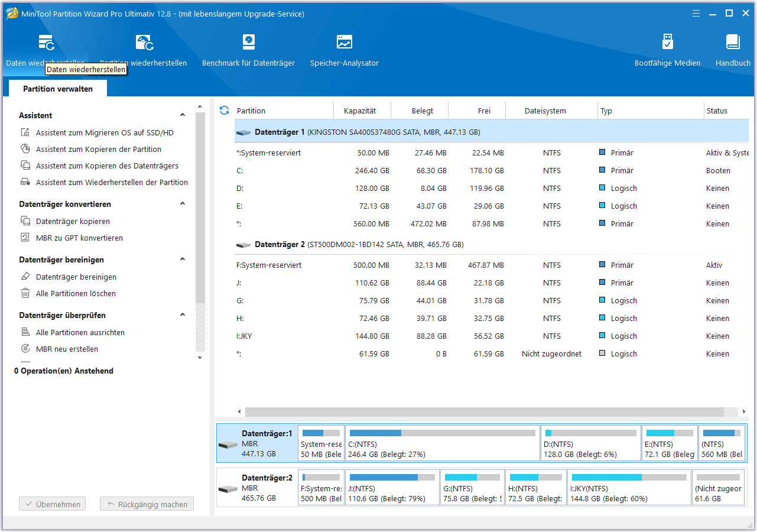
Task: Switch to Partition verwalten tab
Action: 58,89
